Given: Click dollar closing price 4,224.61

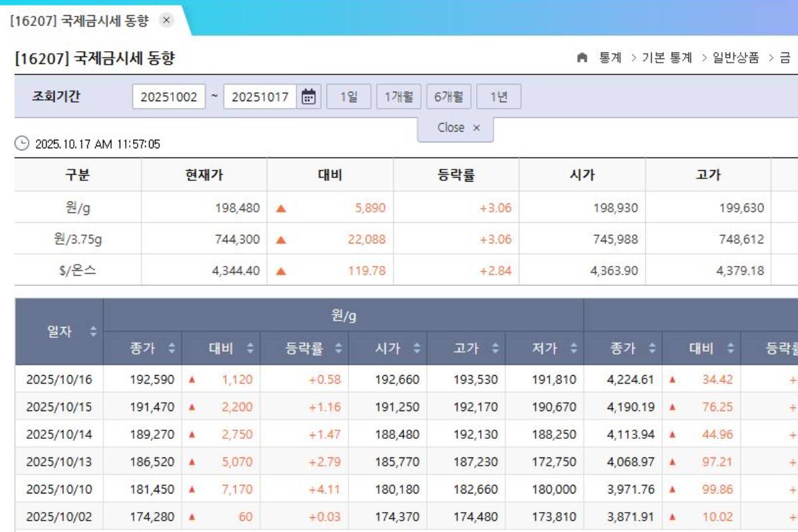Looking at the screenshot, I should [630, 380].
